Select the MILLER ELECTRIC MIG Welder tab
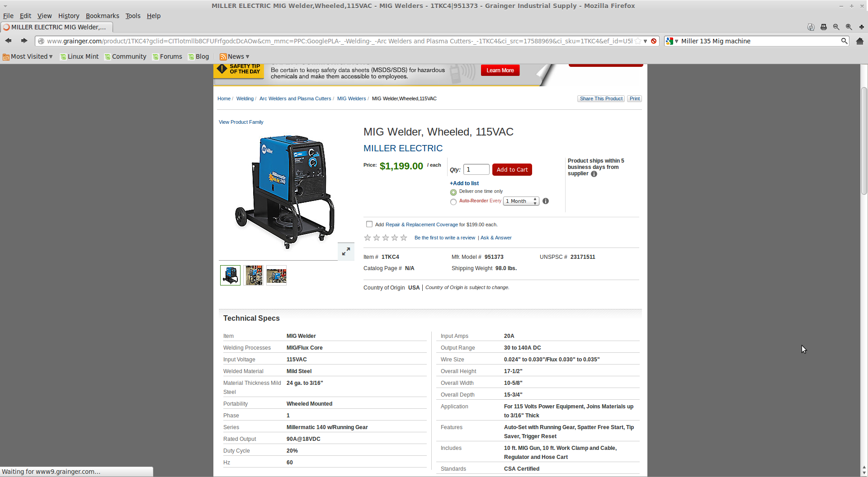The height and width of the screenshot is (477, 868). click(57, 27)
